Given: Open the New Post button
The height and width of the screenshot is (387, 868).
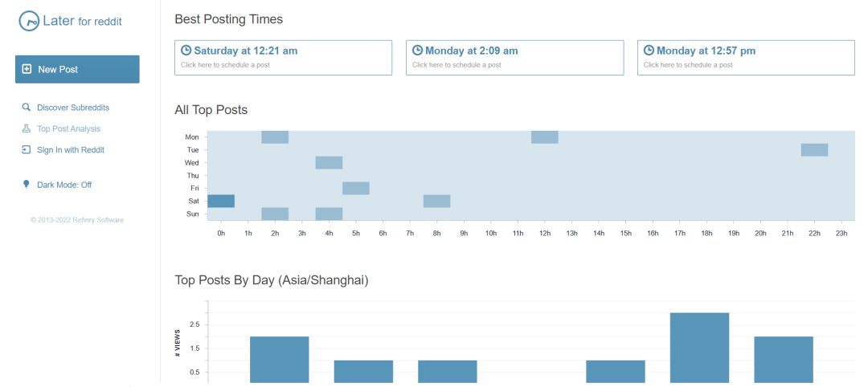Looking at the screenshot, I should tap(77, 70).
